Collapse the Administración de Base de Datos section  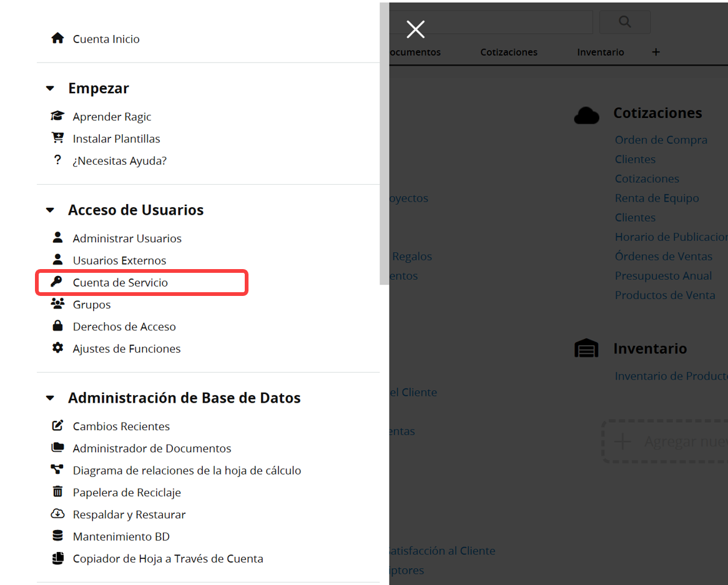51,398
